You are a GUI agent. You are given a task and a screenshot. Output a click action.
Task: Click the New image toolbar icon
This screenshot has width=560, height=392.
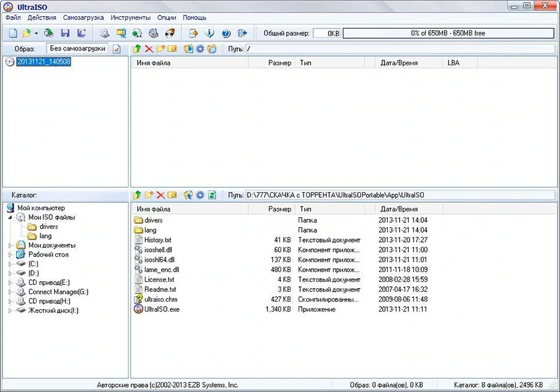click(13, 33)
